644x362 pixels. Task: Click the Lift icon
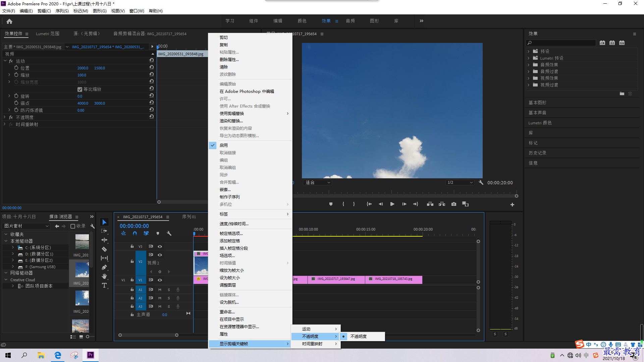click(430, 204)
